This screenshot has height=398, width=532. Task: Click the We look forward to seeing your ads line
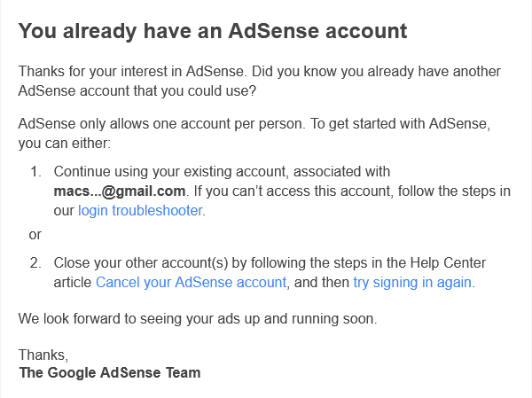[198, 319]
